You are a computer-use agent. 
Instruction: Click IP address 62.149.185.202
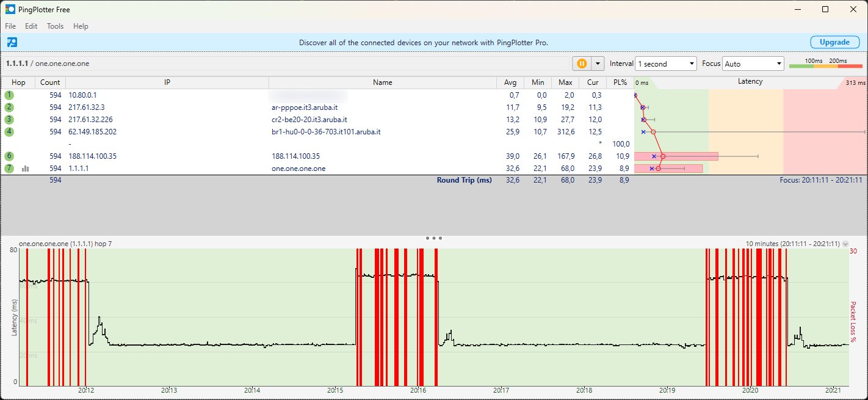(93, 132)
